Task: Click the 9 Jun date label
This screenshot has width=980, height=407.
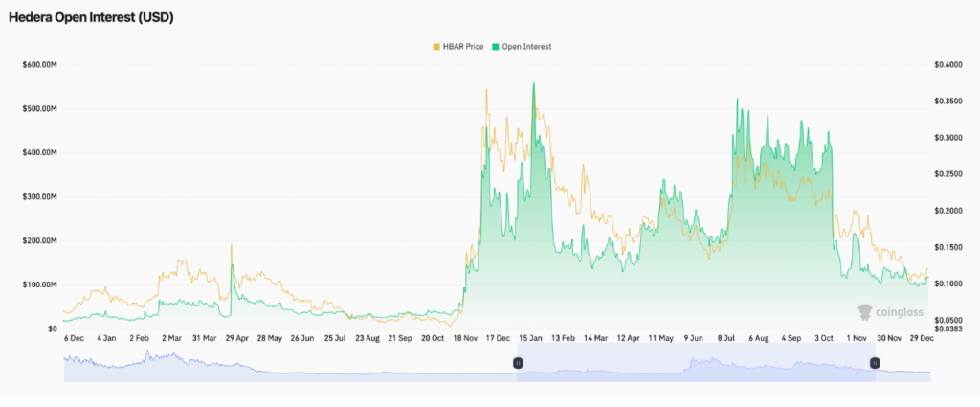Action: coord(693,338)
